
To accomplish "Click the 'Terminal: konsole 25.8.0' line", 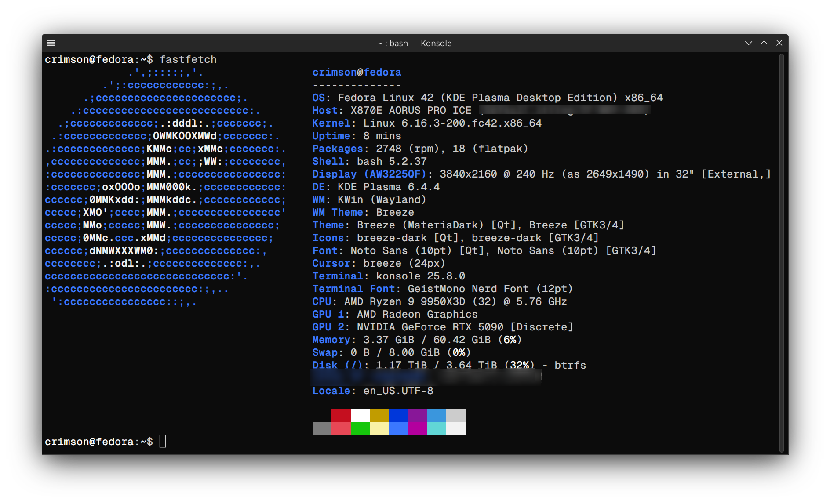I will pyautogui.click(x=389, y=276).
